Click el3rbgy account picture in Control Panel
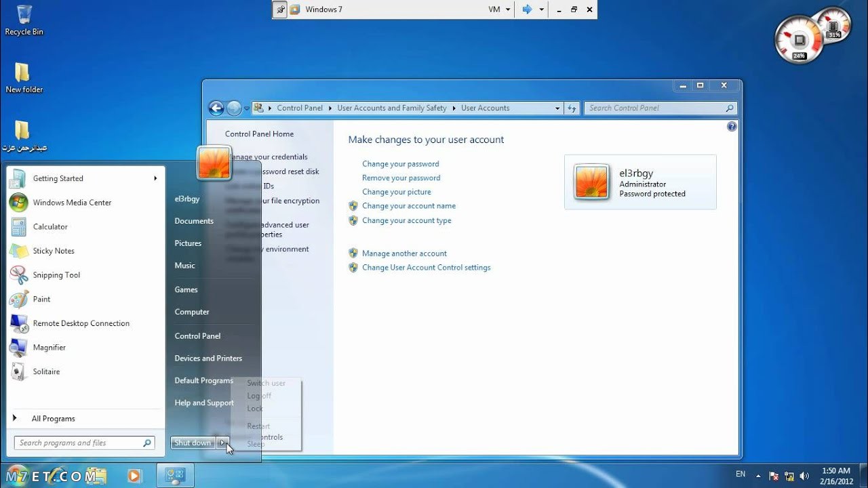The image size is (868, 488). [591, 182]
